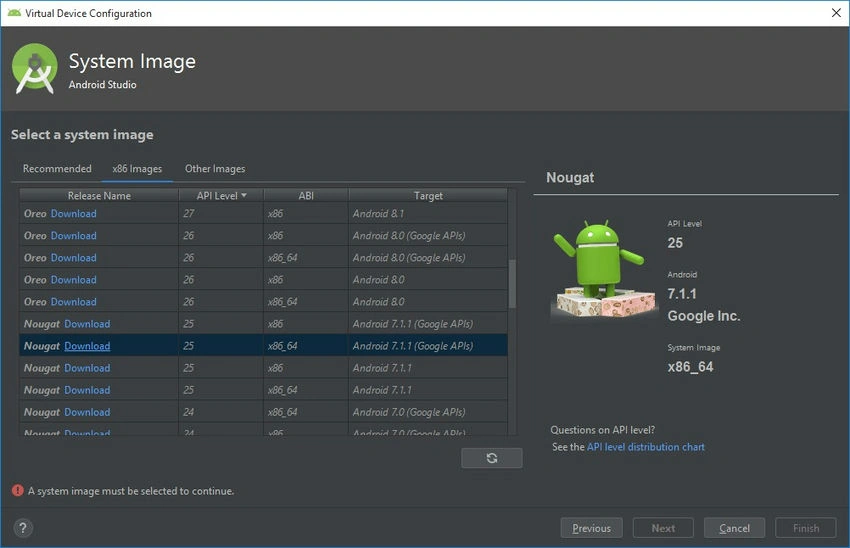
Task: Download Nougat x86 plain Android 7.1.1 image
Action: pos(87,368)
